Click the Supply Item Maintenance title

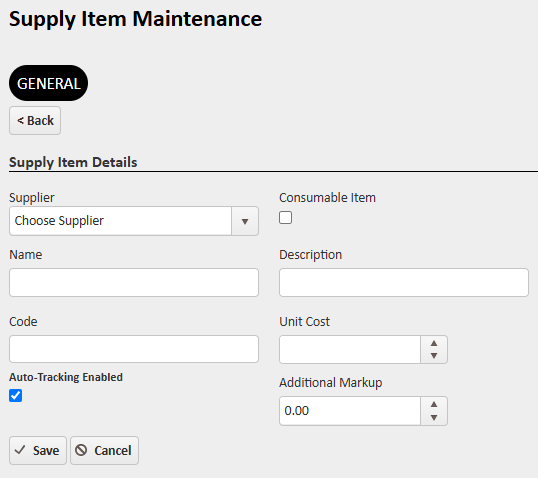click(x=136, y=19)
